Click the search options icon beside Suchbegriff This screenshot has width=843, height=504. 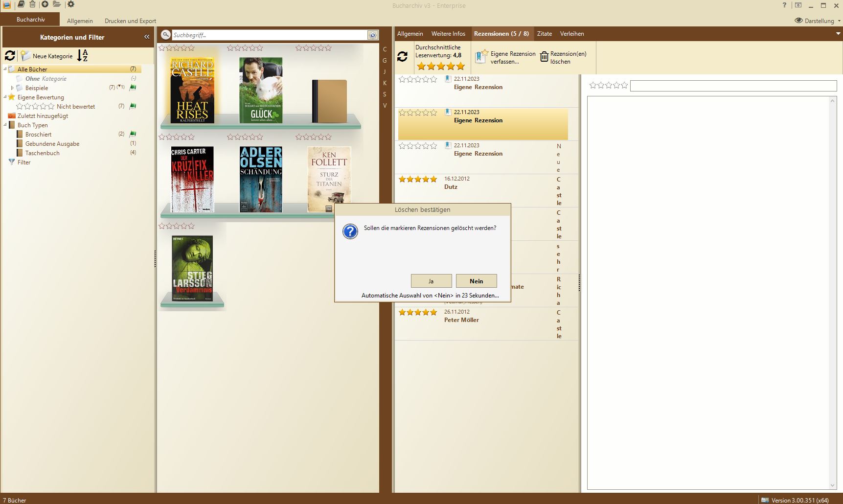(373, 35)
